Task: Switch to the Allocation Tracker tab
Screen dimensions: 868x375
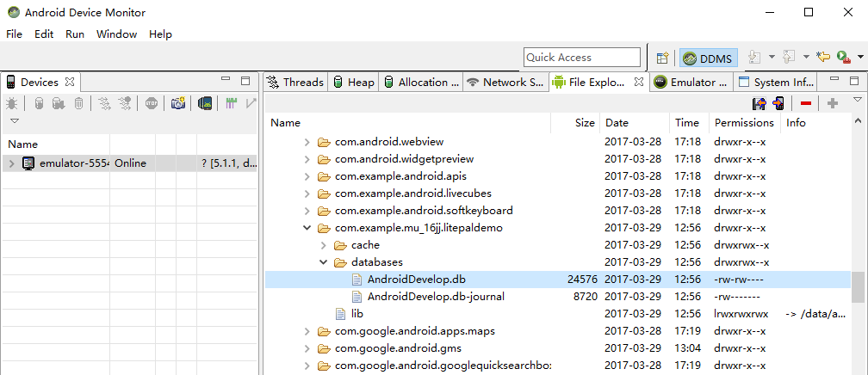Action: (x=421, y=82)
